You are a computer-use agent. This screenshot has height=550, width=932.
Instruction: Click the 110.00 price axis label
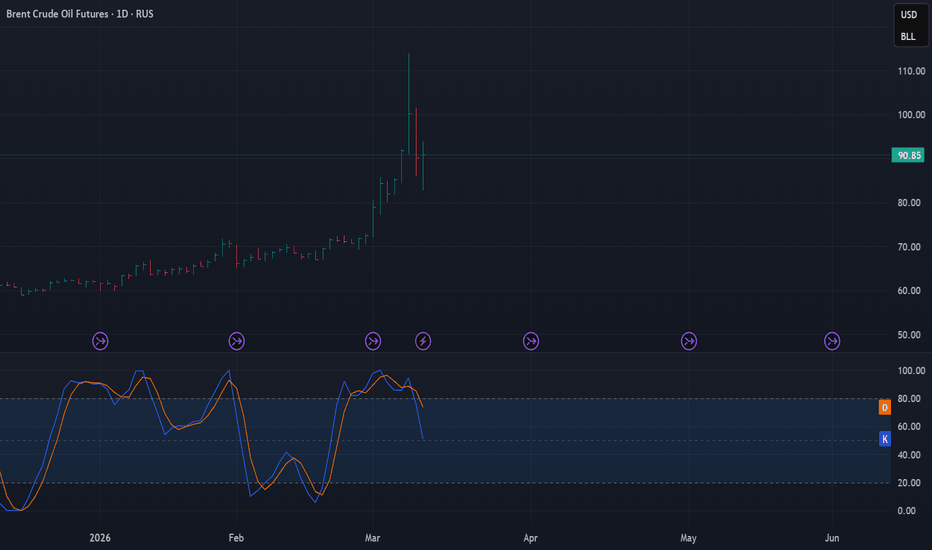tap(911, 71)
